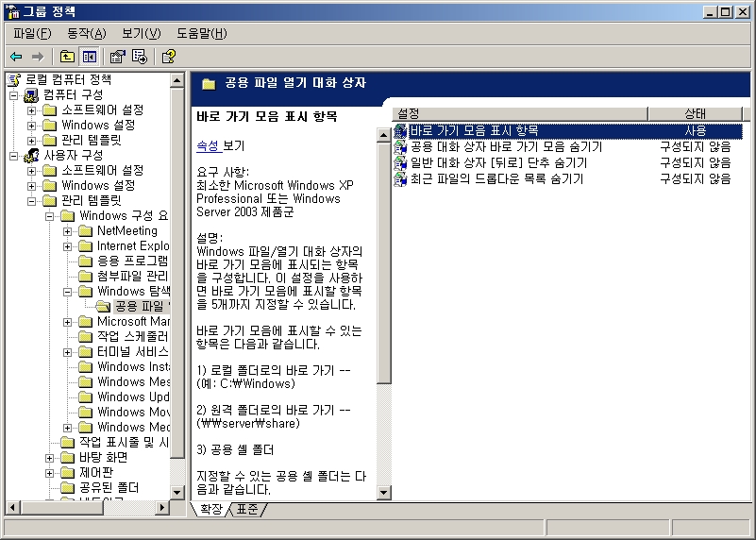Click the icon beside 일반 대화 상자 [뒤로] 단추 숨기기
Viewport: 756px width, 540px height.
click(400, 163)
